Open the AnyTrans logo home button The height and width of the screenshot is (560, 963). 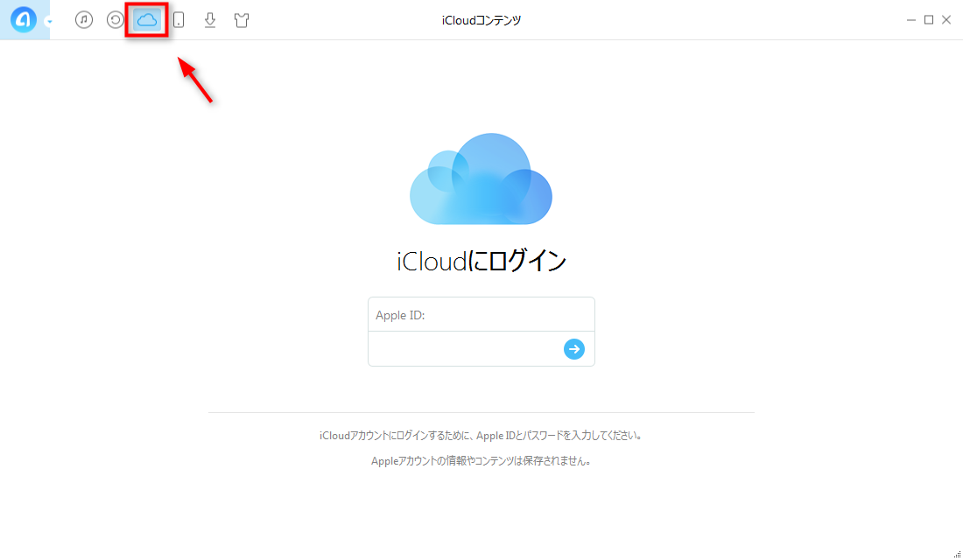pos(23,19)
